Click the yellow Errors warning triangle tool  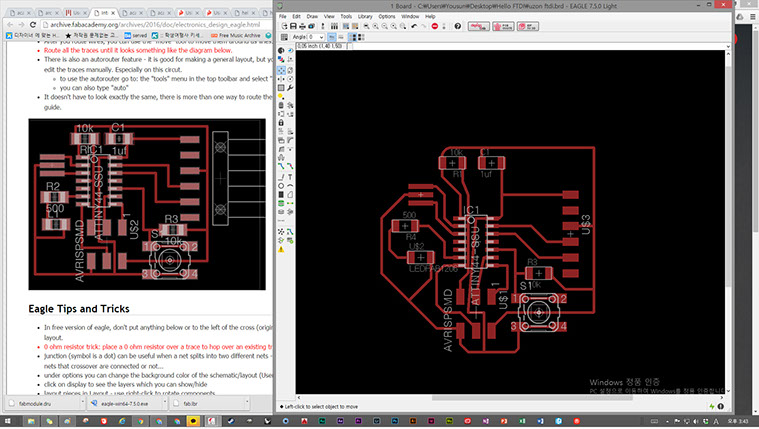281,250
